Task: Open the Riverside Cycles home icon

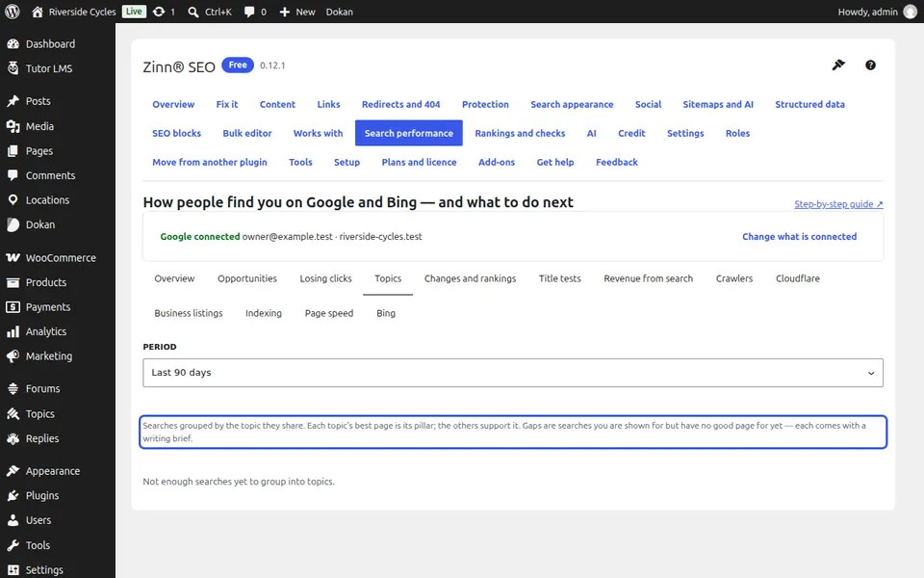Action: pyautogui.click(x=38, y=12)
